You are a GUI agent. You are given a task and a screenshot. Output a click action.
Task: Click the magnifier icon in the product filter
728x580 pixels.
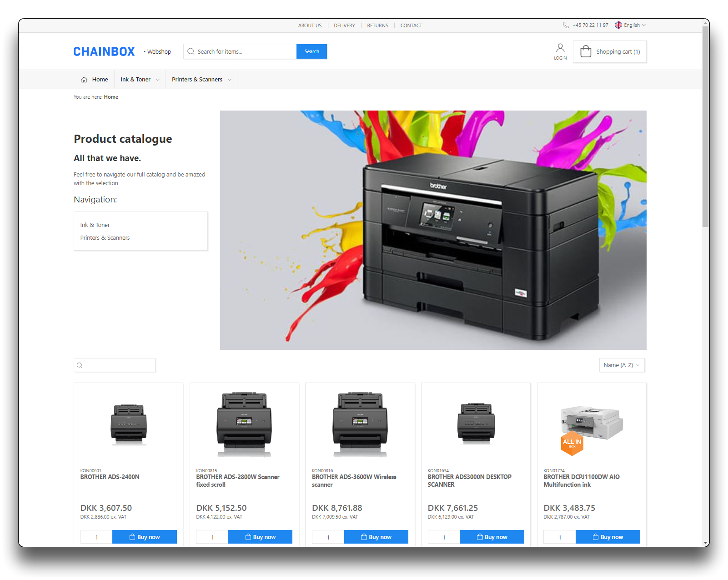tap(80, 365)
